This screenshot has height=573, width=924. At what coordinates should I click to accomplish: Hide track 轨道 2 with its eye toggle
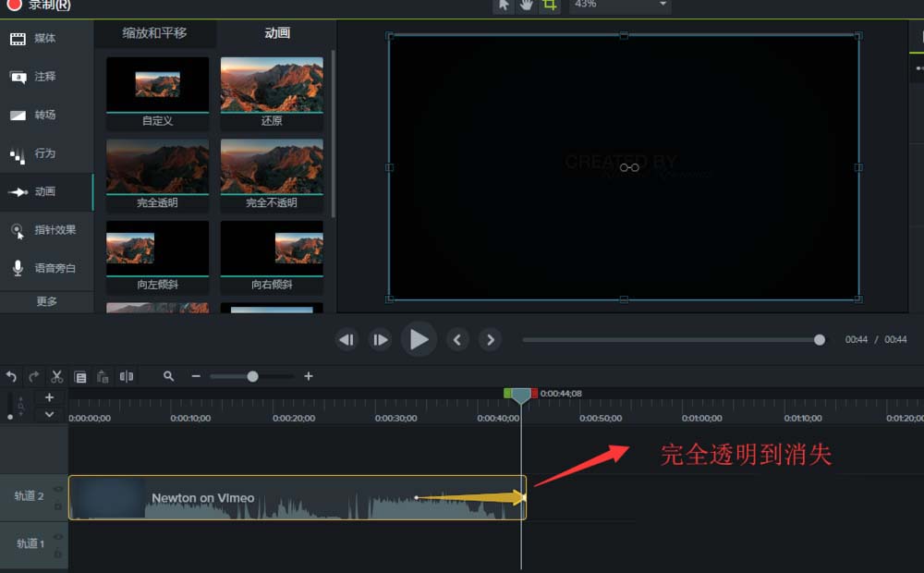click(58, 487)
